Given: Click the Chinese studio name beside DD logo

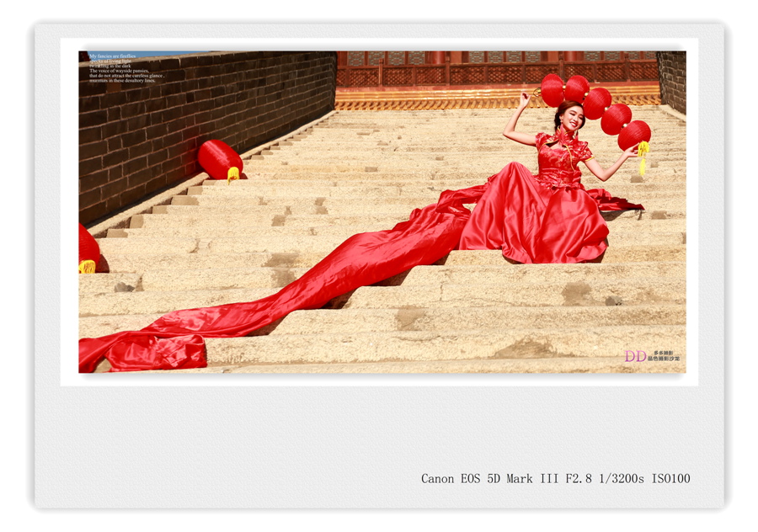Looking at the screenshot, I should click(665, 356).
